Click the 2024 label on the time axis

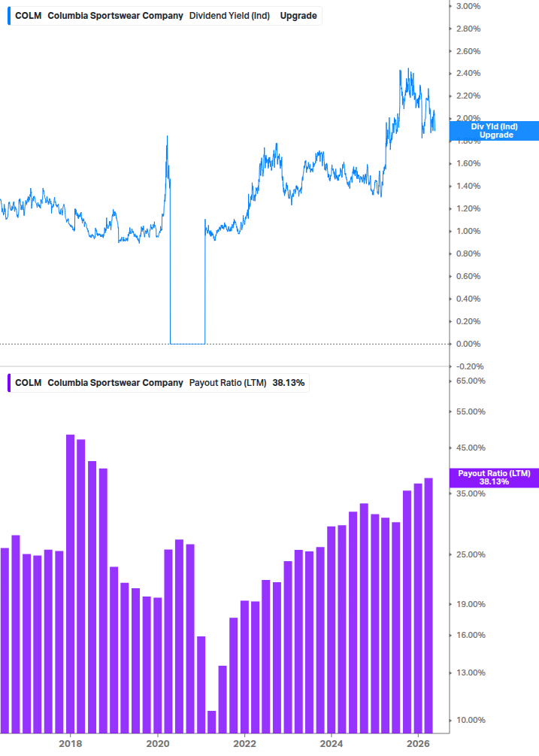point(332,743)
